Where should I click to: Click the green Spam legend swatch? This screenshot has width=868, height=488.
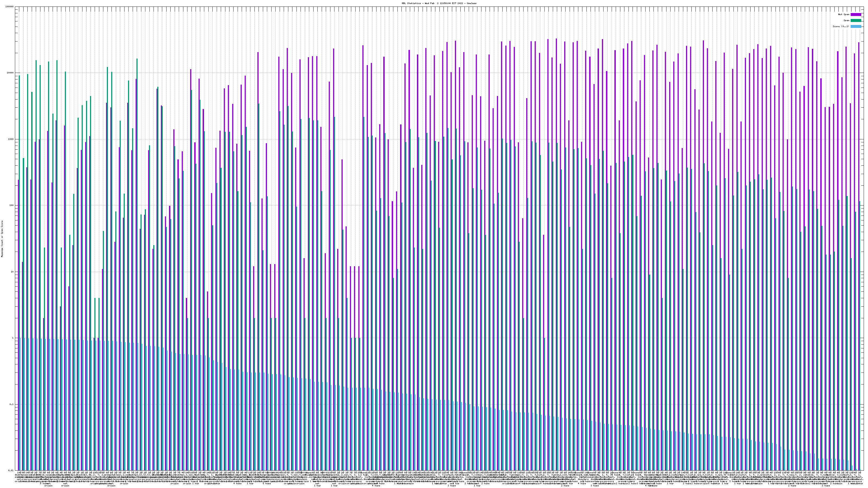(x=856, y=21)
